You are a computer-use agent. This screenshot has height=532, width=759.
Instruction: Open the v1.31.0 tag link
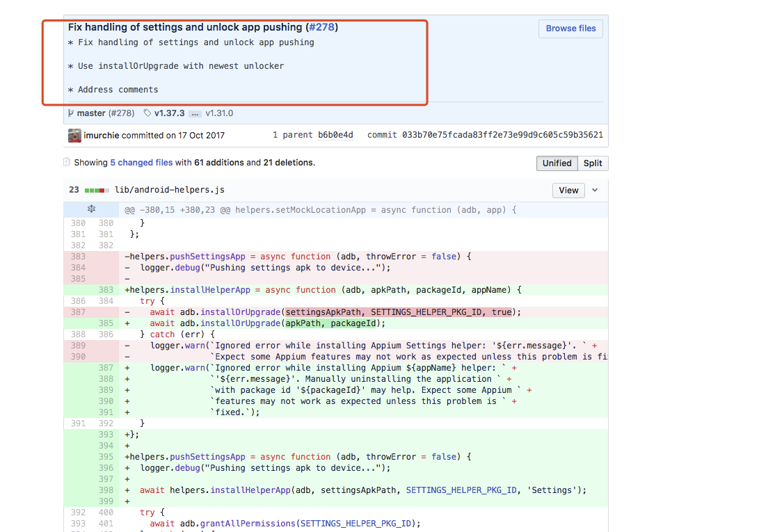tap(219, 113)
